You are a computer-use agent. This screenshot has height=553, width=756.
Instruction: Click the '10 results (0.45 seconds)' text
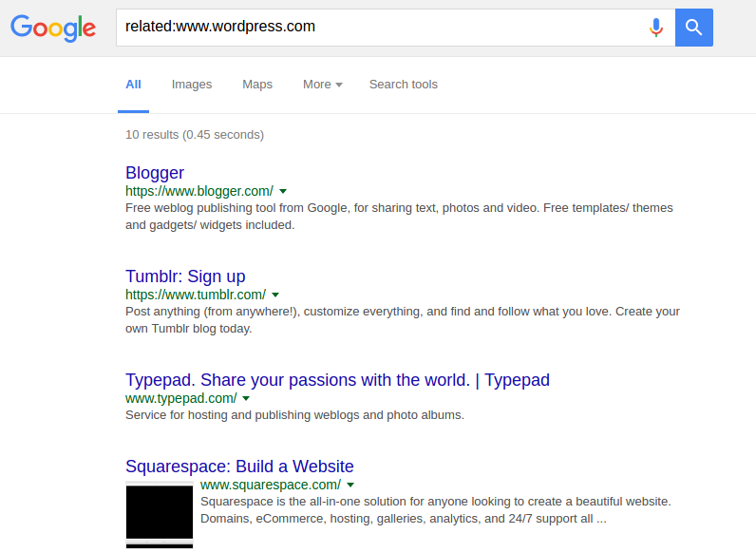(195, 135)
